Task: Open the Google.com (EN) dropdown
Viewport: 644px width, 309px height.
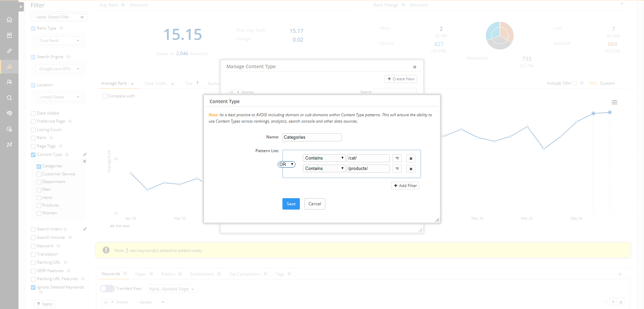Action: [x=59, y=69]
